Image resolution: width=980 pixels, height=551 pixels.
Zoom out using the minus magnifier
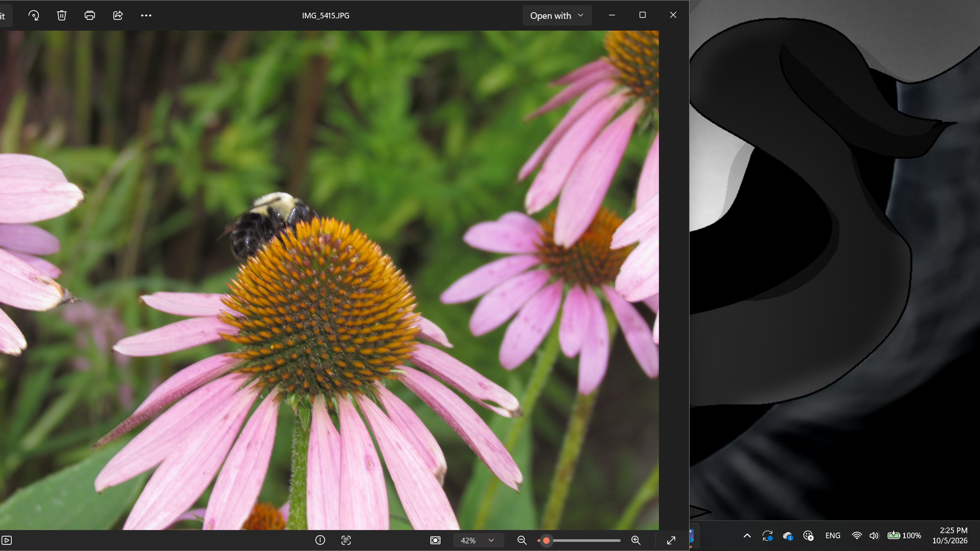[x=522, y=540]
